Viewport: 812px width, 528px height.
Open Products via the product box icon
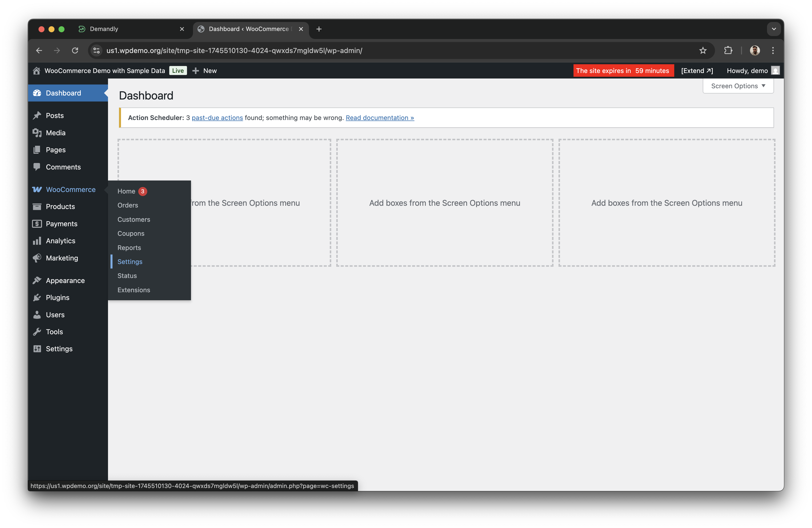click(37, 206)
